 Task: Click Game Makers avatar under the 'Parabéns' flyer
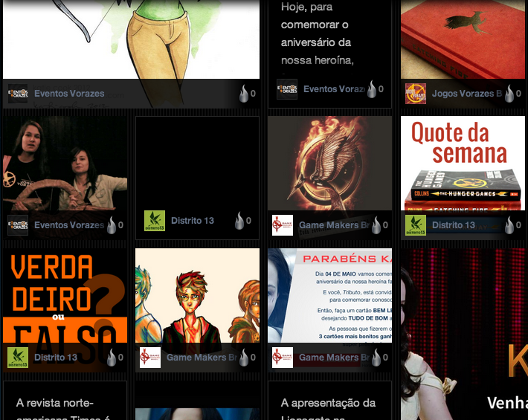tap(283, 358)
